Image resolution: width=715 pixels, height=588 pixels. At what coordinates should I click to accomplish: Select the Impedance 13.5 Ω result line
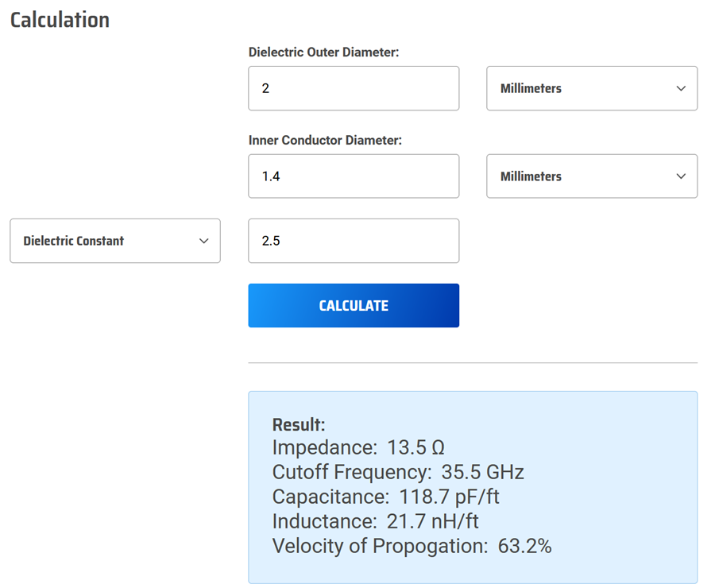tap(358, 447)
